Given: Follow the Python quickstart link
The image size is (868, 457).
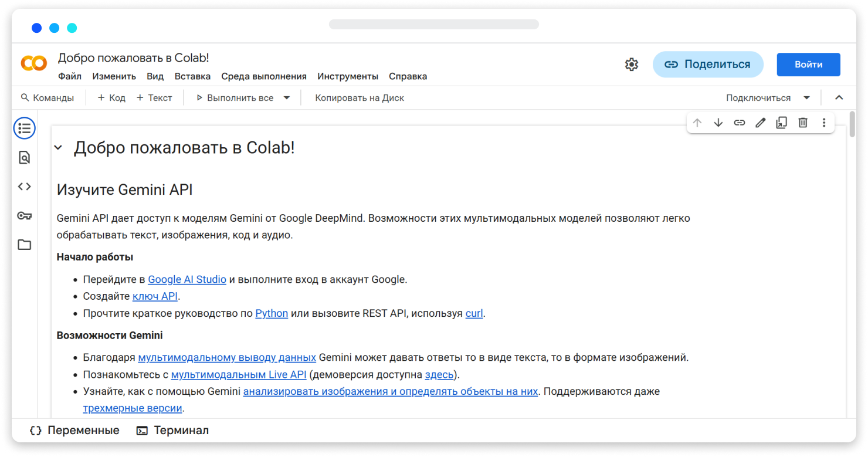Looking at the screenshot, I should 272,313.
